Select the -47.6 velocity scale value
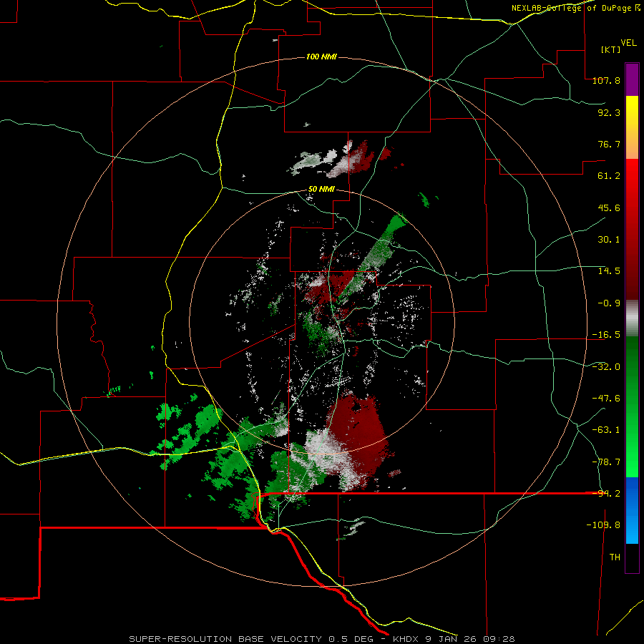Viewport: 644px width, 644px height. (606, 399)
